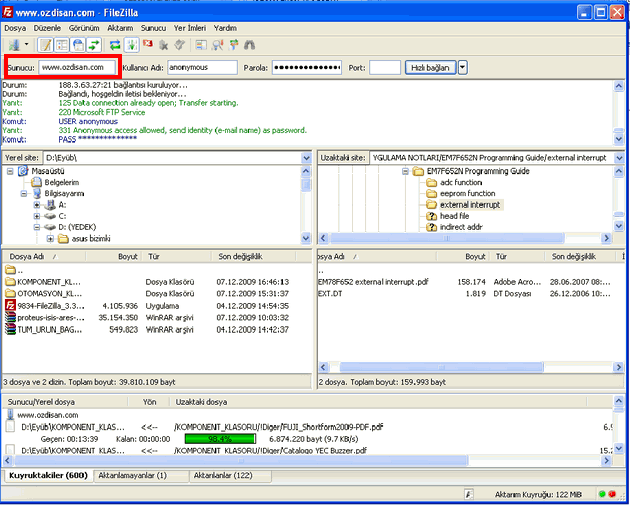Screen dimensions: 630x505
Task: Collapse the Bilgisayarım tree node
Action: 23,194
